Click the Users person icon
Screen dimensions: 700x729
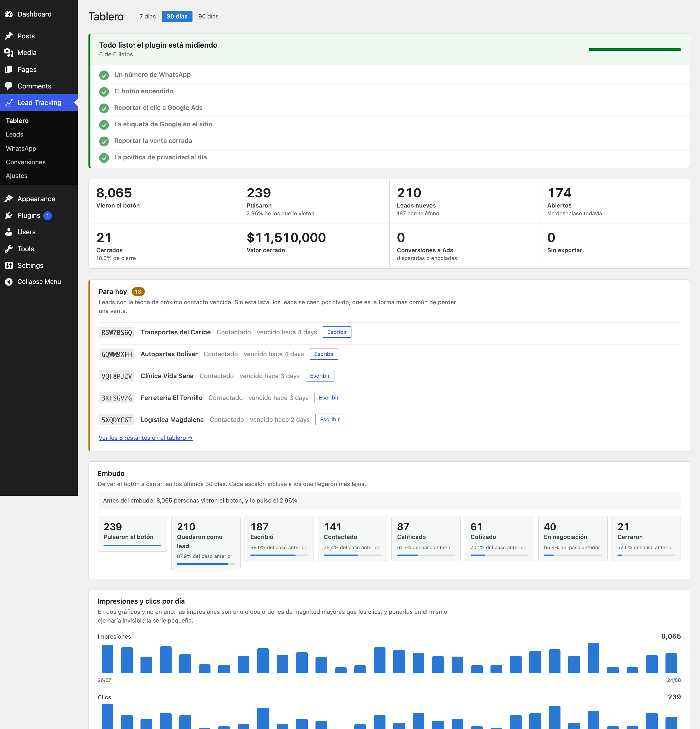[9, 232]
